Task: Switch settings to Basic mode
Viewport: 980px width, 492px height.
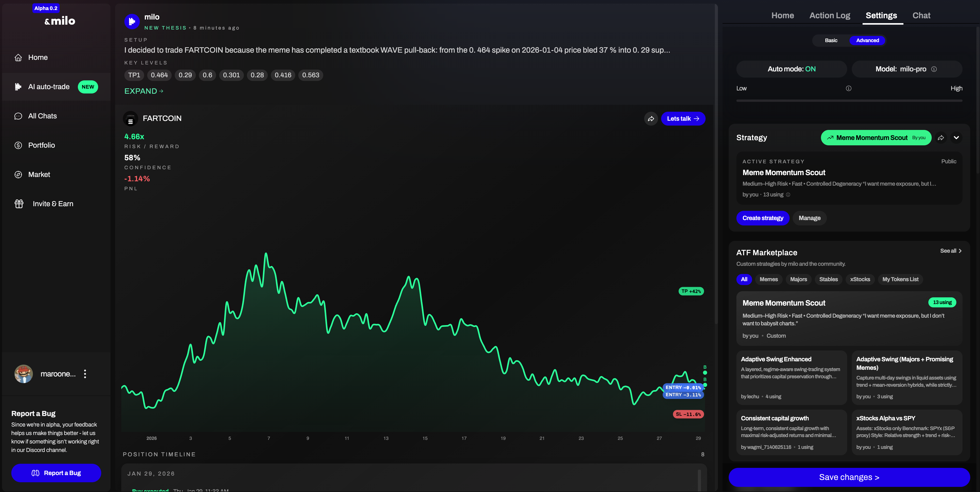Action: [x=831, y=40]
